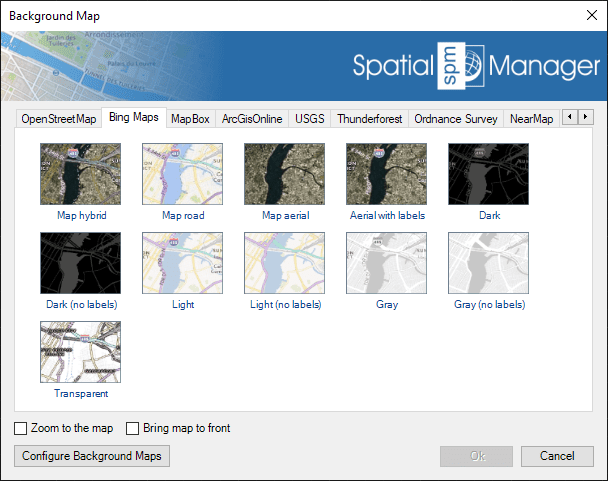Switch to the OpenStreetMap tab
The image size is (608, 481).
click(59, 119)
